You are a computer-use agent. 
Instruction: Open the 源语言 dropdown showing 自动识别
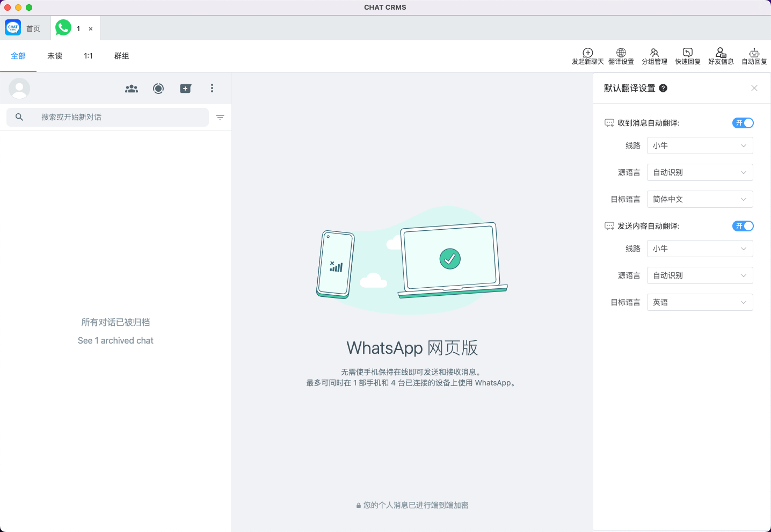tap(700, 172)
